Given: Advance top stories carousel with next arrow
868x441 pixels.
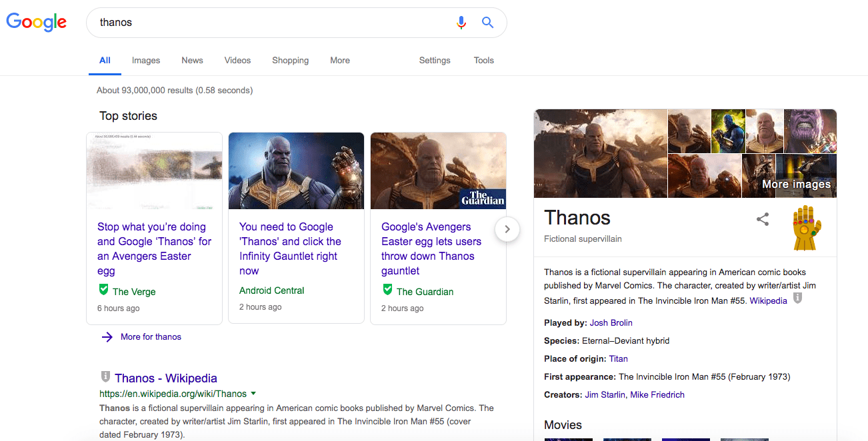Looking at the screenshot, I should pos(507,229).
